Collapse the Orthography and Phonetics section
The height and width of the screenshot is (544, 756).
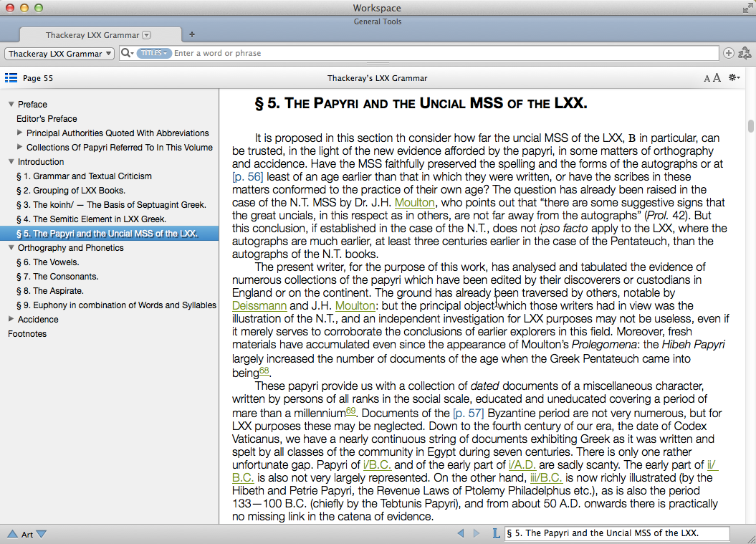(x=11, y=248)
